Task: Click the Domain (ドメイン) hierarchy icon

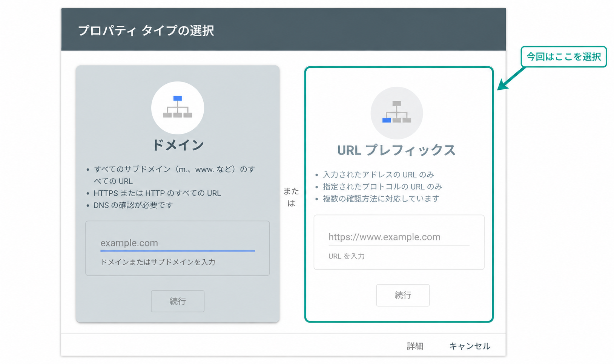Action: [x=178, y=108]
